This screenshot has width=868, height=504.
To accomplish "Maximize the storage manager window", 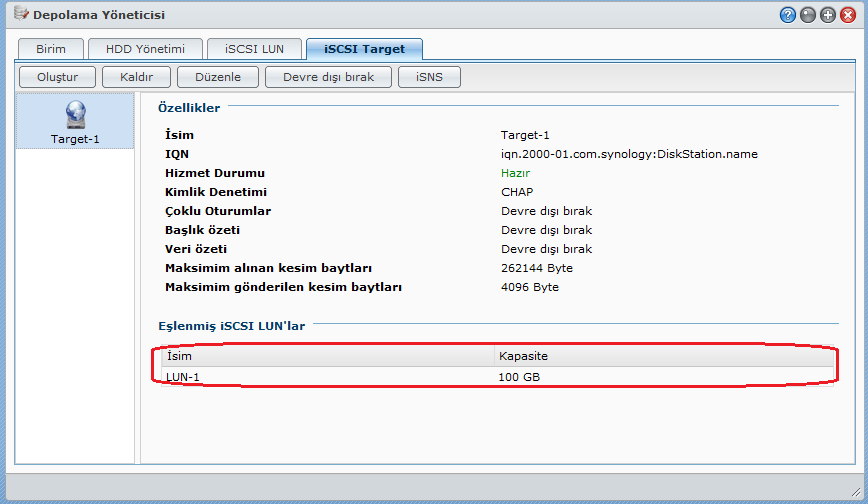I will pyautogui.click(x=828, y=15).
